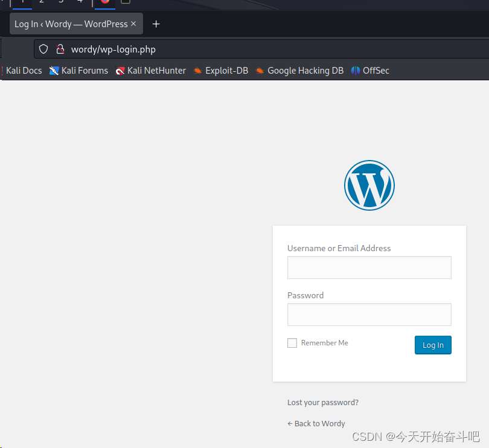Focus the Username or Email Address field
The image size is (489, 448).
[369, 267]
